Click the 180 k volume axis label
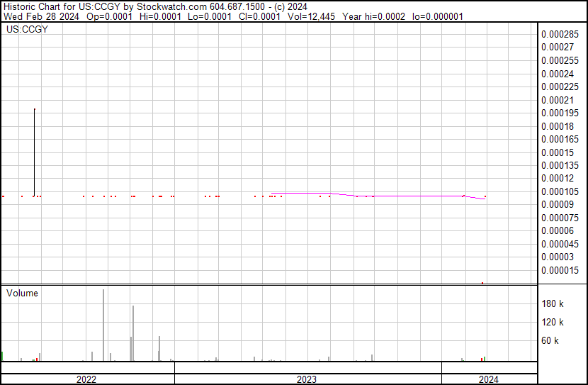 pyautogui.click(x=553, y=303)
